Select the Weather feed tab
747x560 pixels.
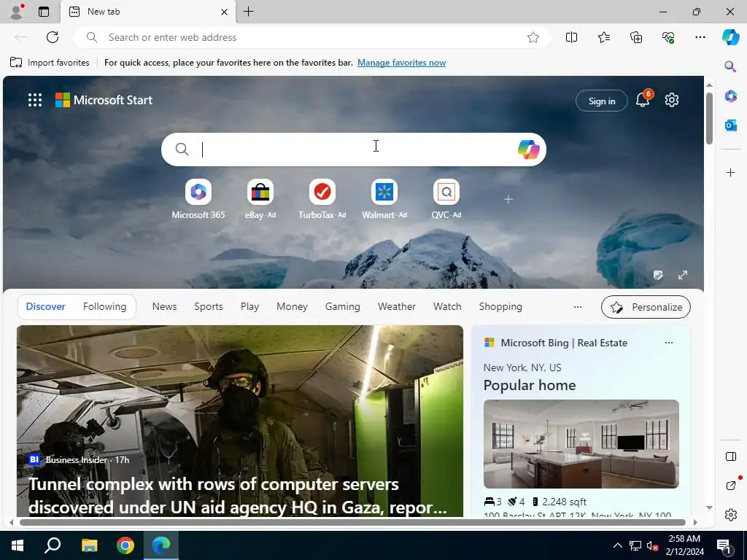coord(396,307)
